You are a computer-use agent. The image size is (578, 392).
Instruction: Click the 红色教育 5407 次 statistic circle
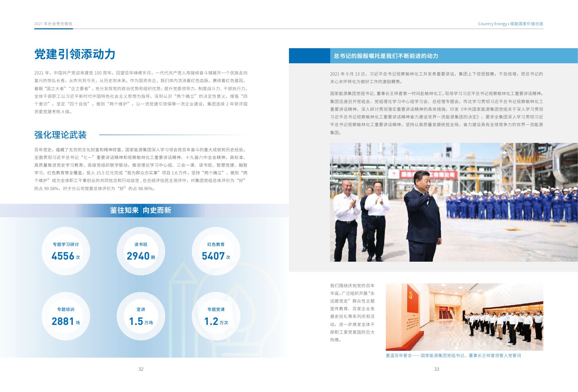coord(216,251)
